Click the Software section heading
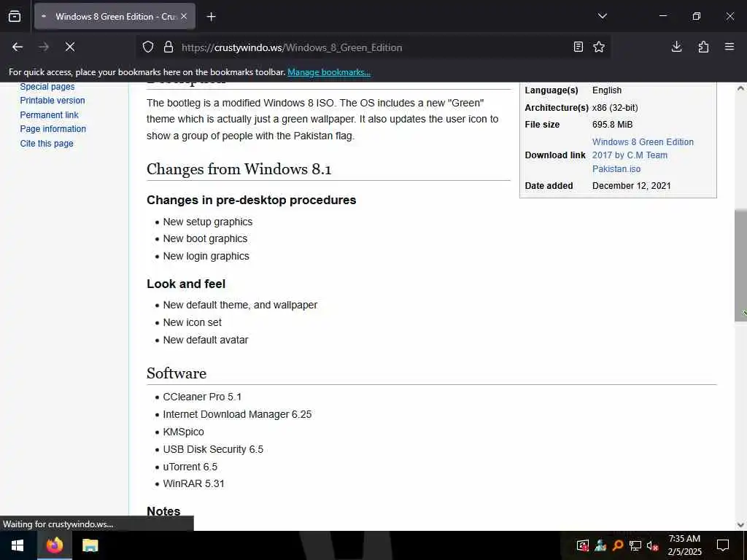The image size is (747, 560). 177,373
